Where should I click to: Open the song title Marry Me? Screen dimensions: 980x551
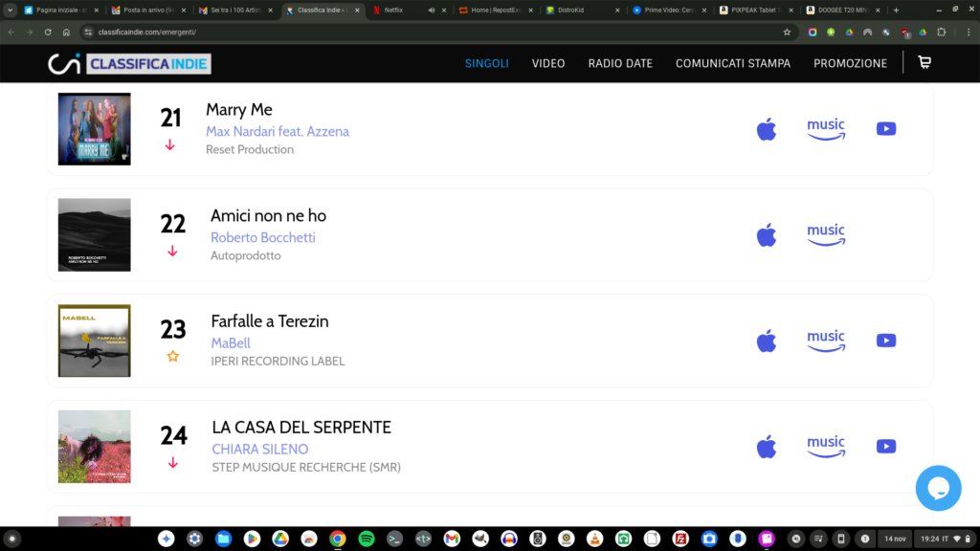tap(238, 109)
